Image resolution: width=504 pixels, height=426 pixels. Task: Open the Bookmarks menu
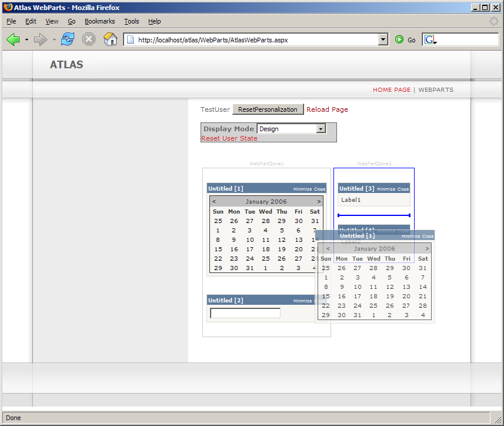click(x=99, y=21)
